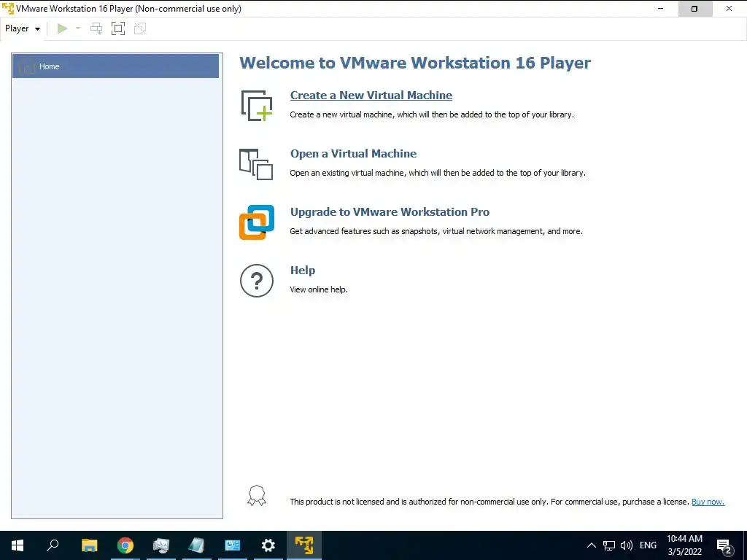Open the Settings gear in taskbar
Image resolution: width=747 pixels, height=560 pixels.
268,545
